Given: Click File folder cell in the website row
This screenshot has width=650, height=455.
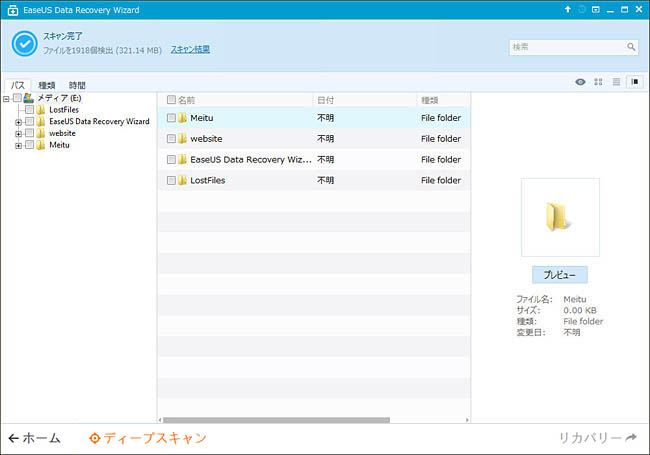Looking at the screenshot, I should click(x=441, y=139).
